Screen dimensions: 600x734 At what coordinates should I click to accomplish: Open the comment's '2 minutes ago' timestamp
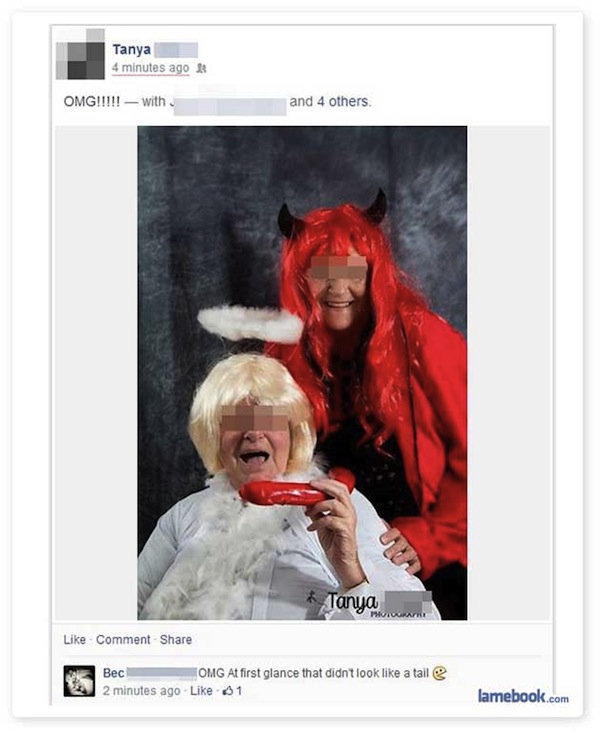click(x=141, y=690)
